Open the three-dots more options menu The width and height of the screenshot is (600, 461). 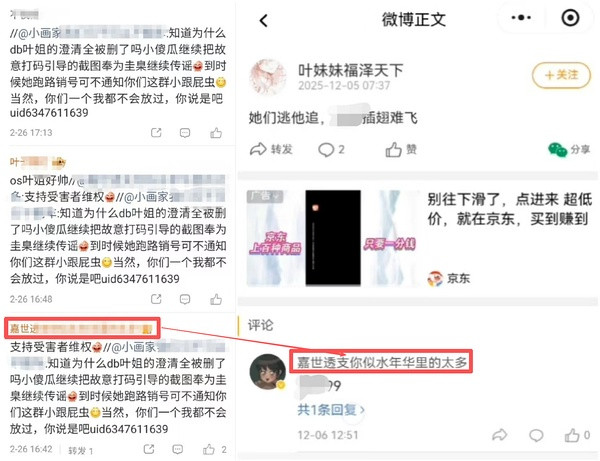point(521,18)
